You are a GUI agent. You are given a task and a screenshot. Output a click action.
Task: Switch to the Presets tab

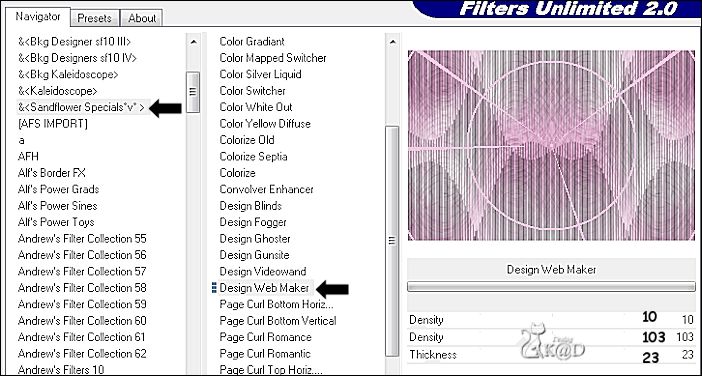pos(94,18)
